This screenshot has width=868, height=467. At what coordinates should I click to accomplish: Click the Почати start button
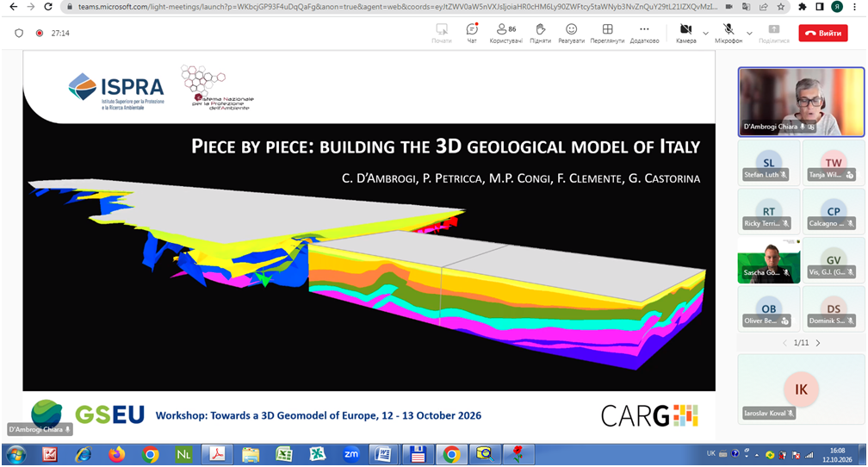442,34
